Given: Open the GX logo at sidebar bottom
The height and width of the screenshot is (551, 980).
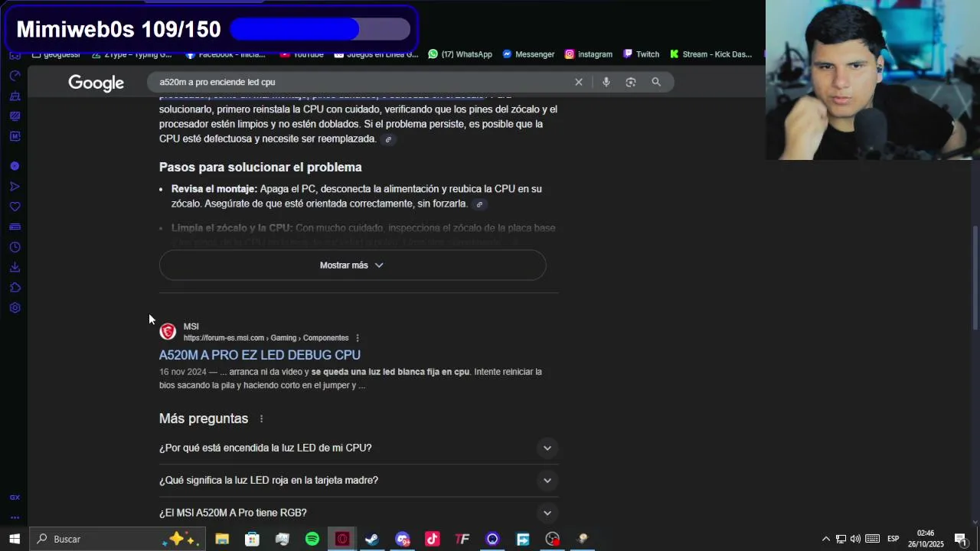Looking at the screenshot, I should click(x=15, y=497).
